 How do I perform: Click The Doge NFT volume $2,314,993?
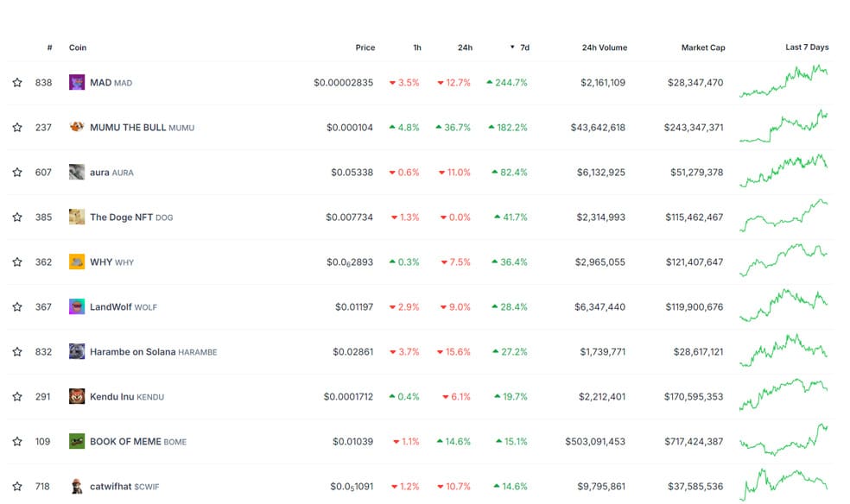pos(600,217)
